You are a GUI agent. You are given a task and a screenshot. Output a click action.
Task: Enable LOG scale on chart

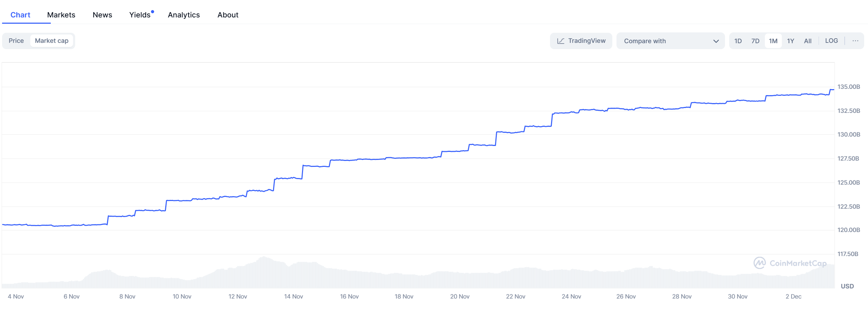pos(831,41)
